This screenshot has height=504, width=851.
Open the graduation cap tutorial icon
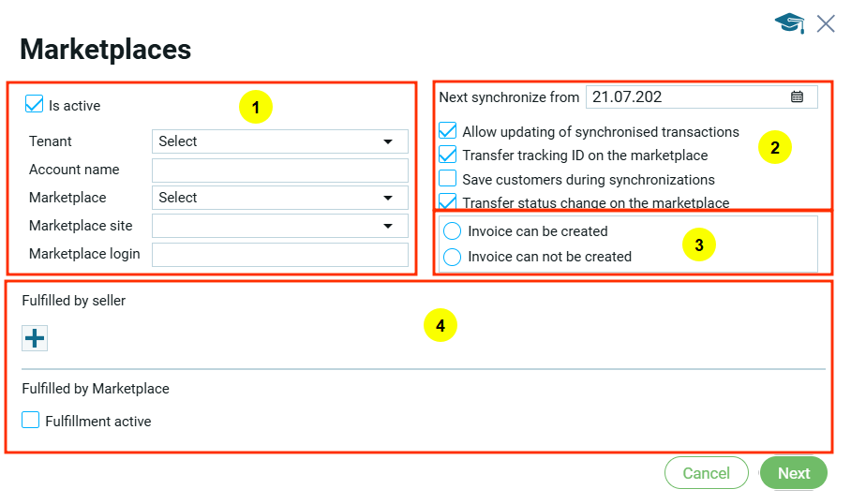tap(789, 23)
